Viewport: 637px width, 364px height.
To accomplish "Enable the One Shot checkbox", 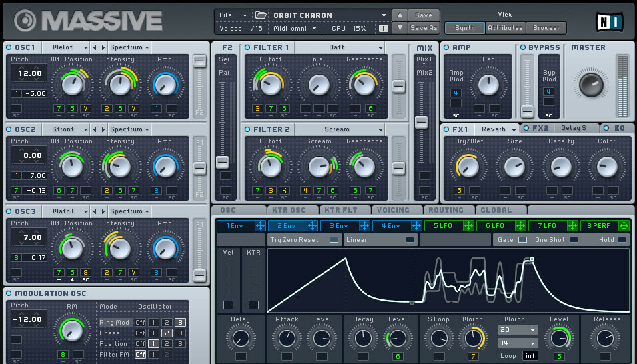I will point(574,240).
